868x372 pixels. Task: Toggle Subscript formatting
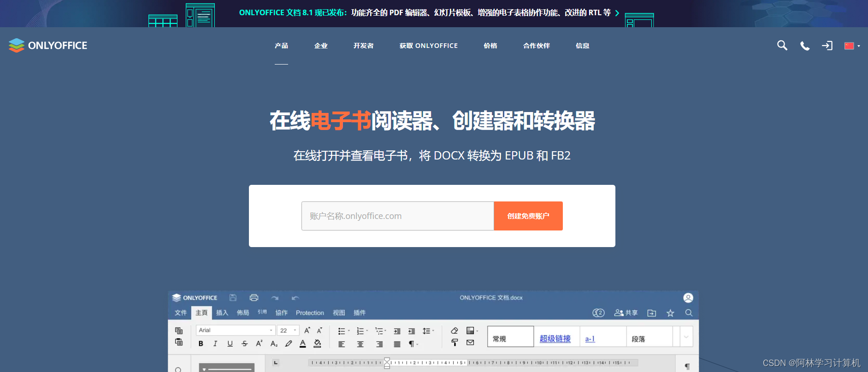tap(274, 343)
